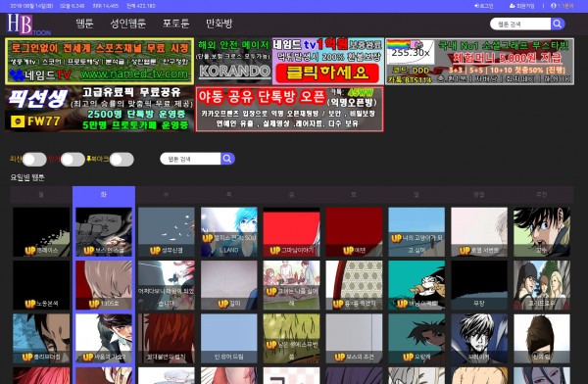The height and width of the screenshot is (384, 588).
Task: Open the 무장 webtoon thumbnail
Action: pos(479,285)
